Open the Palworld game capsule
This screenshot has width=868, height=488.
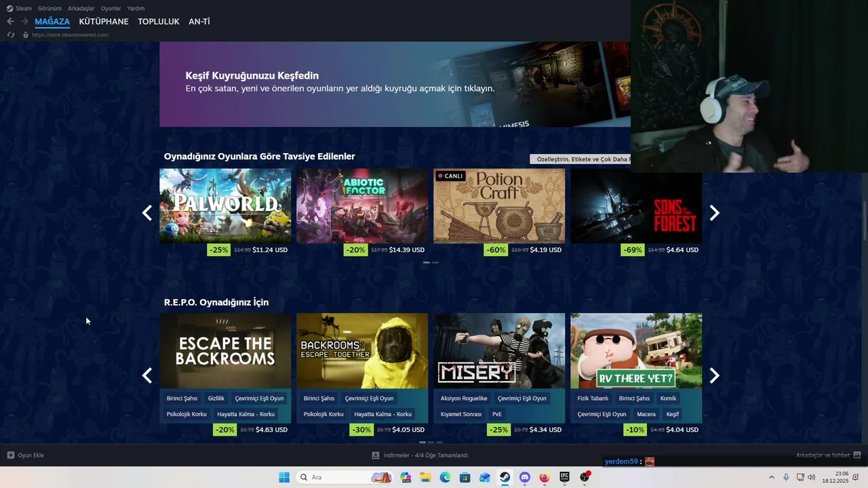coord(225,205)
